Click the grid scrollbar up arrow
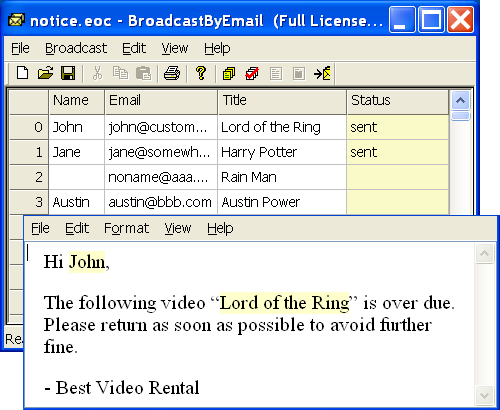The height and width of the screenshot is (410, 500). click(x=460, y=100)
